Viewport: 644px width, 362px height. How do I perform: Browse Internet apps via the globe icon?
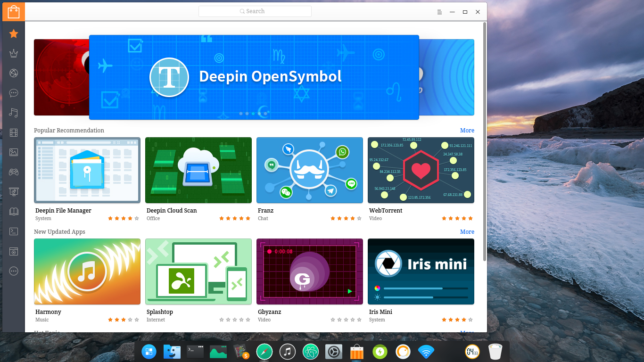click(13, 73)
